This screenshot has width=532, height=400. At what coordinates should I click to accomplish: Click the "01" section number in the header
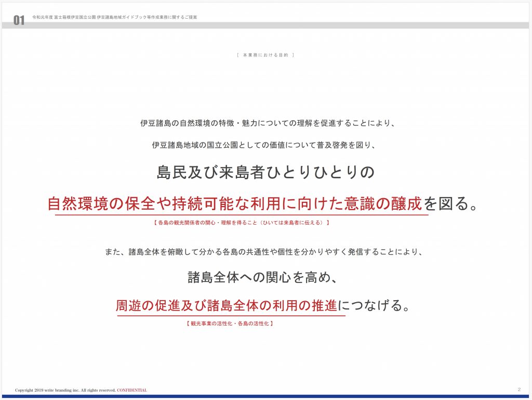(19, 20)
